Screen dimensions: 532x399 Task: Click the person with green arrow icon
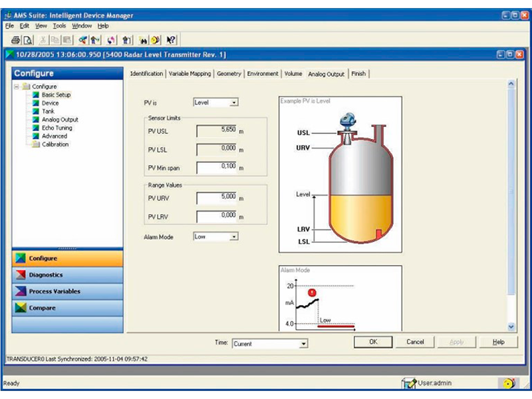(x=95, y=41)
